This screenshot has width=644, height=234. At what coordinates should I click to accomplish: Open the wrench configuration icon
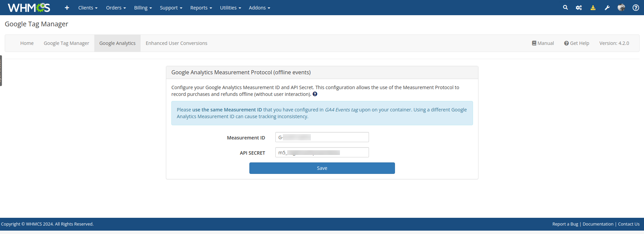point(607,8)
